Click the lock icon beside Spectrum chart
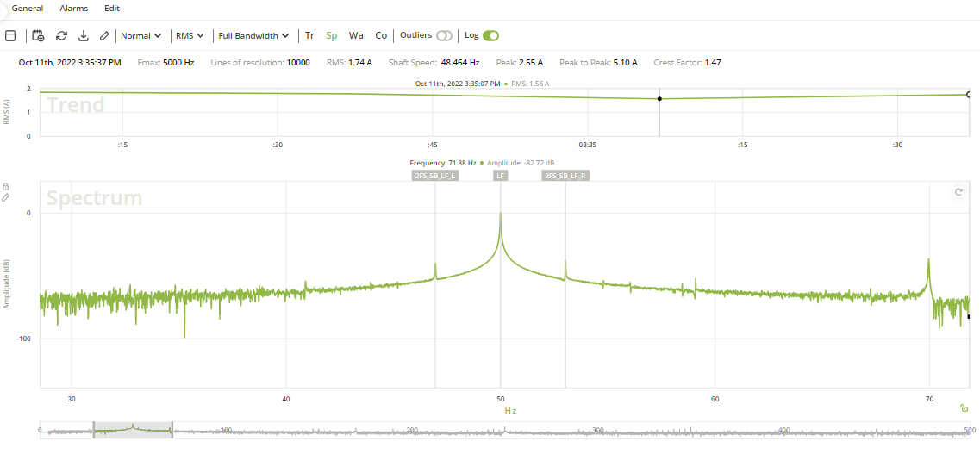 (6, 186)
